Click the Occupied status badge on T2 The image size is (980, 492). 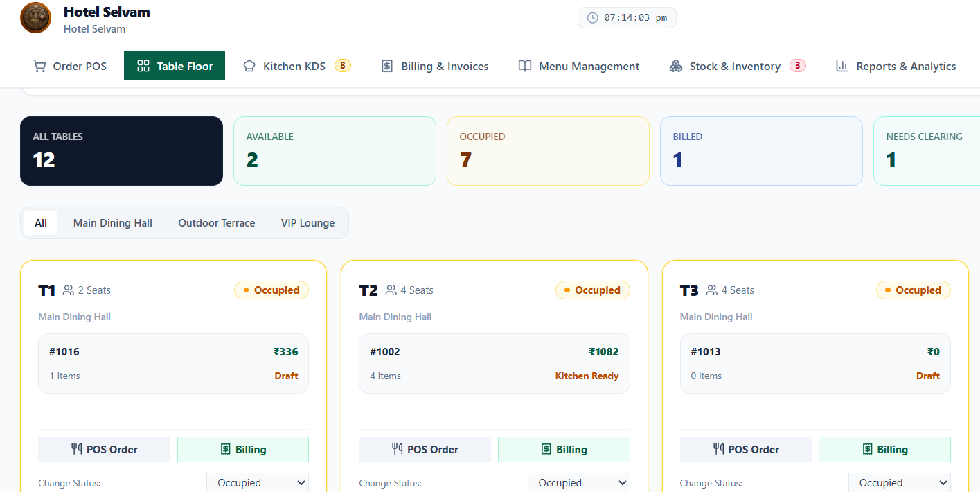tap(593, 290)
